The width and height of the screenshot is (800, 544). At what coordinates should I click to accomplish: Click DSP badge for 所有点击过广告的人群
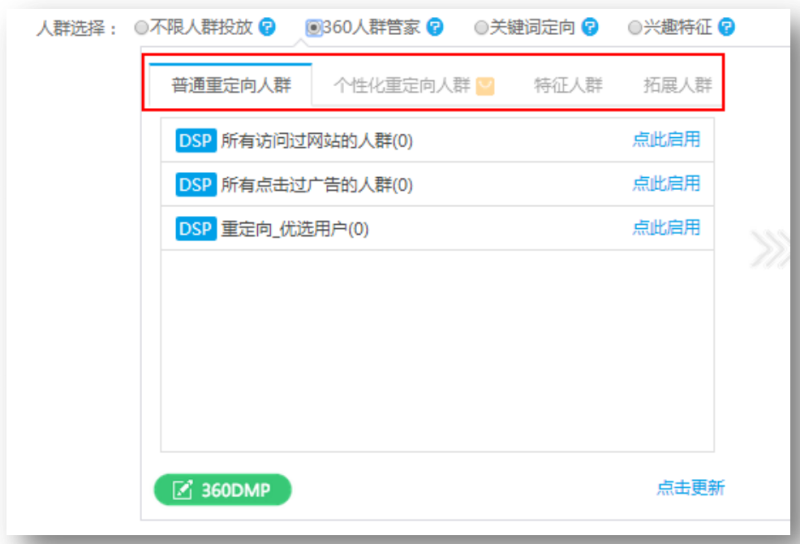click(195, 184)
